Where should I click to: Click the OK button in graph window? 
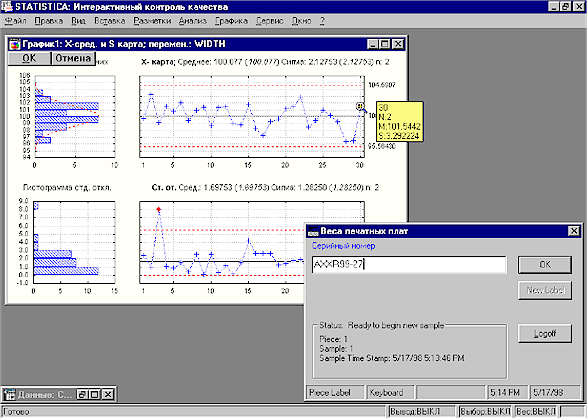(29, 58)
